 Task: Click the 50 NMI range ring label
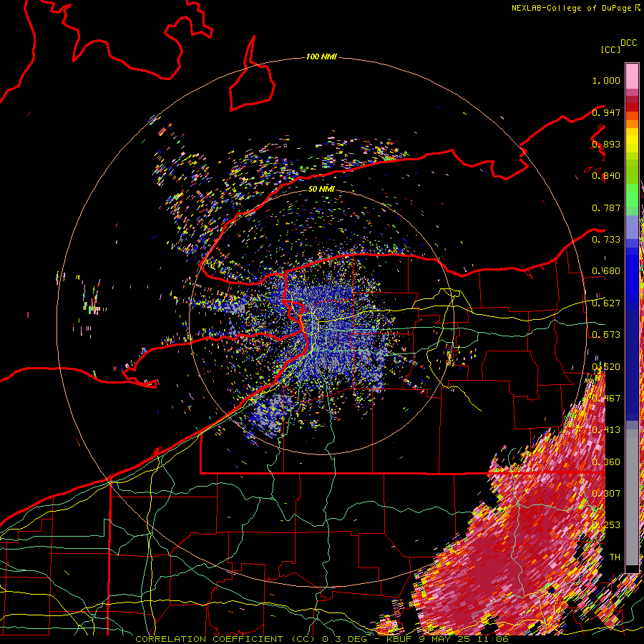(x=321, y=189)
